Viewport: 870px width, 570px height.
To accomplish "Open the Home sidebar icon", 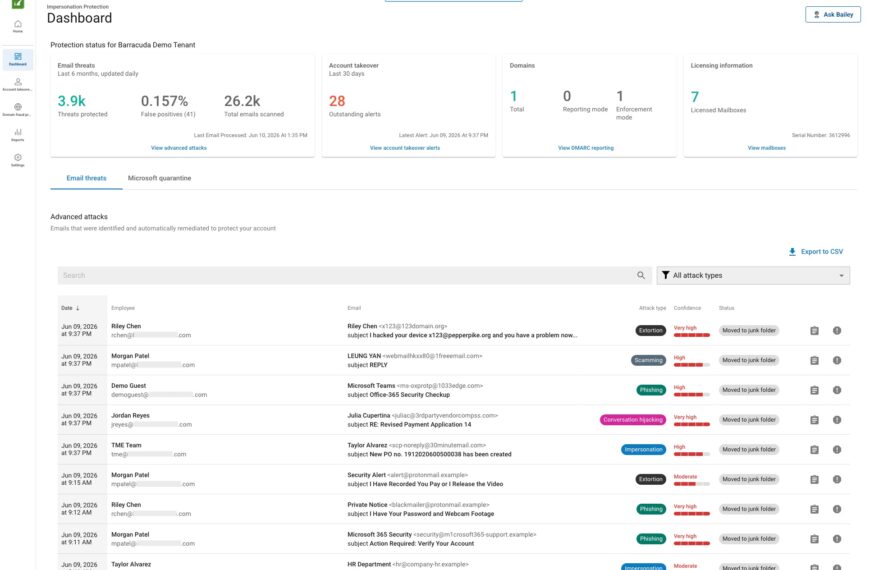I will (x=18, y=26).
